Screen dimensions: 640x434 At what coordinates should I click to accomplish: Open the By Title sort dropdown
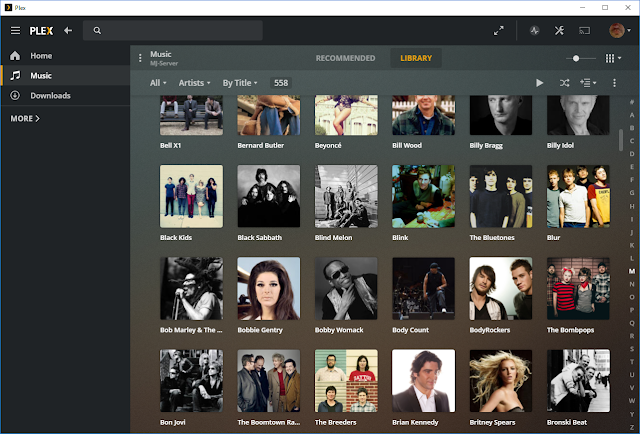pos(240,83)
